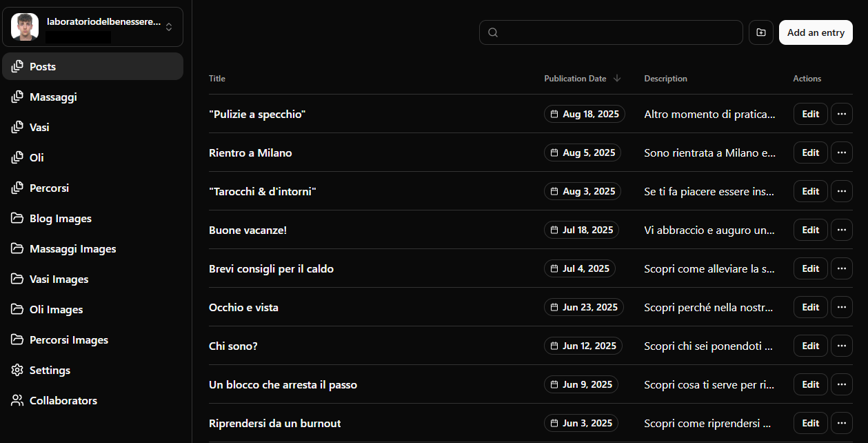The height and width of the screenshot is (443, 868).
Task: Click the Blog Images folder icon
Action: pyautogui.click(x=17, y=219)
